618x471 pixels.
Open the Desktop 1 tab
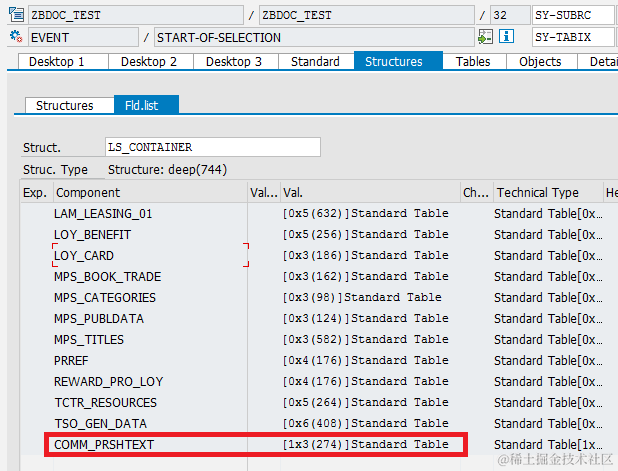point(63,61)
